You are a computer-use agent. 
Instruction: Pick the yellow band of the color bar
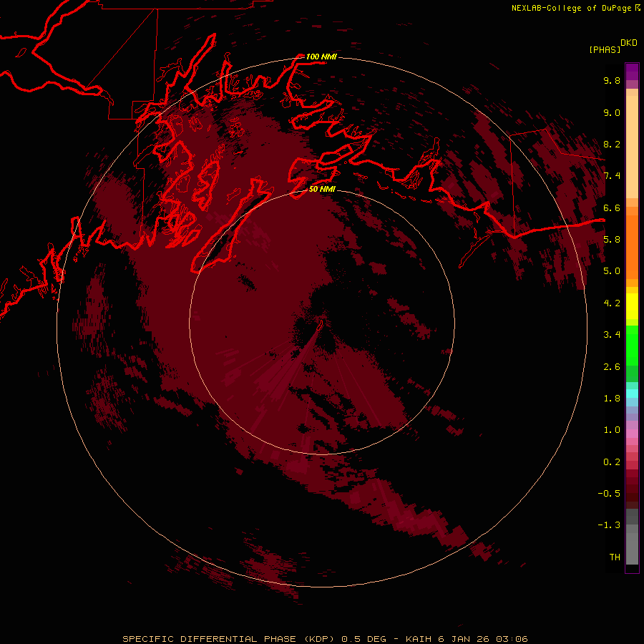click(632, 306)
